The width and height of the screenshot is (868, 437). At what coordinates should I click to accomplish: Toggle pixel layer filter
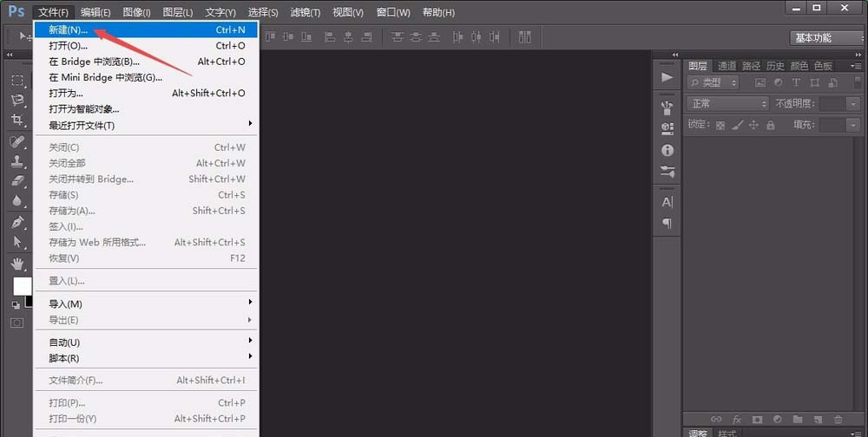[760, 82]
